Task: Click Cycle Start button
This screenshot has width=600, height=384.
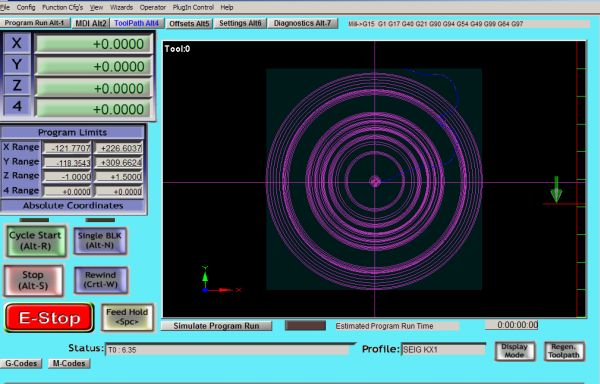Action: click(x=36, y=241)
